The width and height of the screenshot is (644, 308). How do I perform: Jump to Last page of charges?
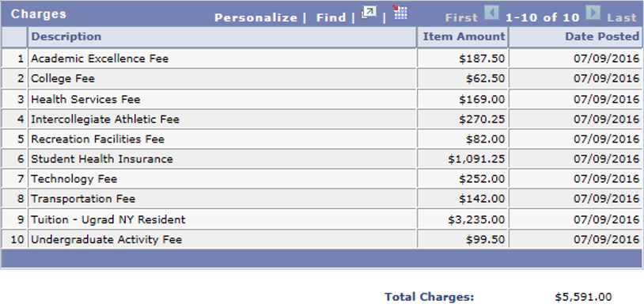click(x=622, y=17)
